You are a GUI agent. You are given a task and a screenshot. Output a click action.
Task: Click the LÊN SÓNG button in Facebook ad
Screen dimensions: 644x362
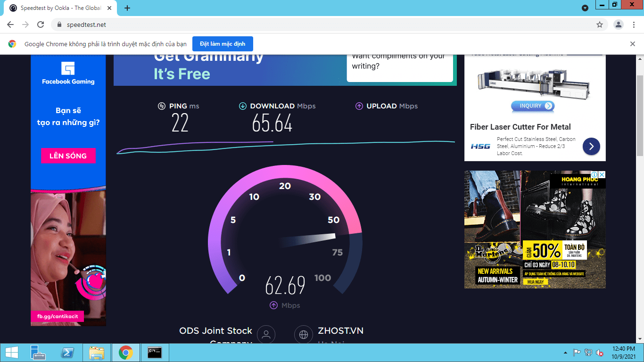(68, 156)
